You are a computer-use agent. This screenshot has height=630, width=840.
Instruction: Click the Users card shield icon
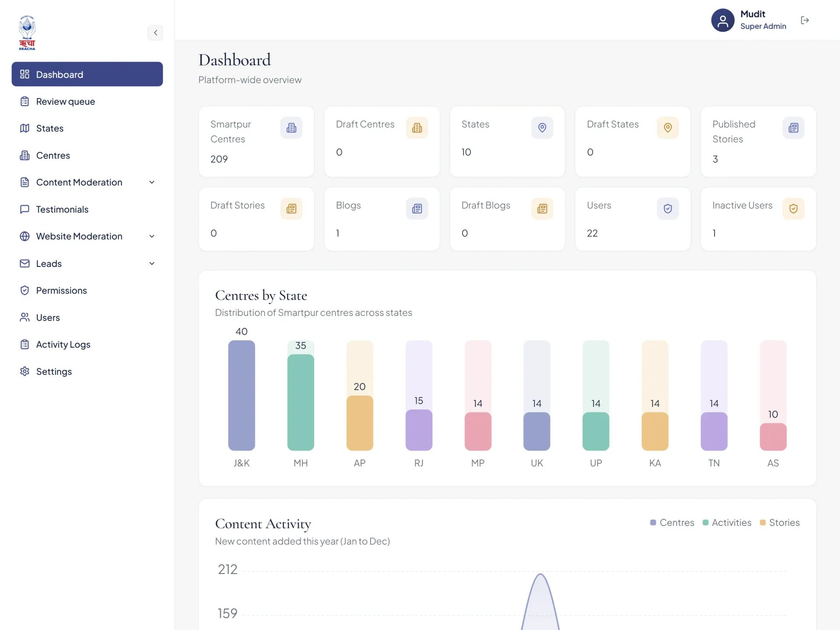(668, 209)
